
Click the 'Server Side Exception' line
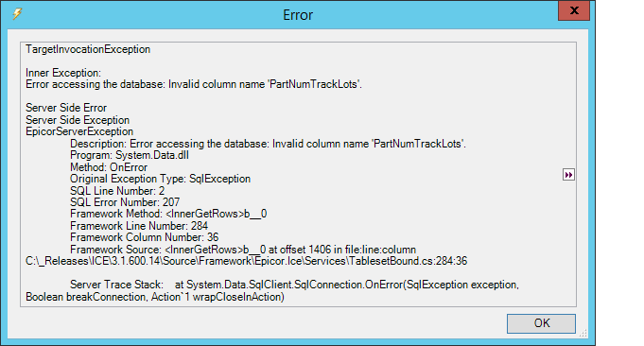coord(78,120)
